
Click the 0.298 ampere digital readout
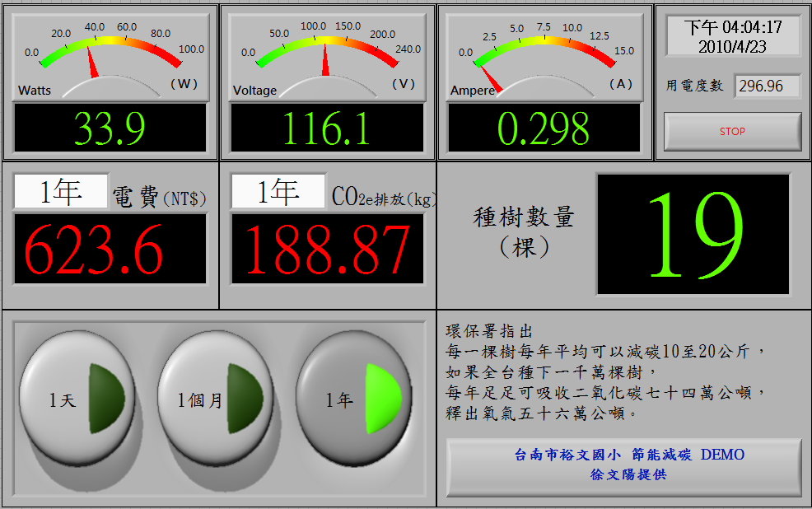(544, 128)
